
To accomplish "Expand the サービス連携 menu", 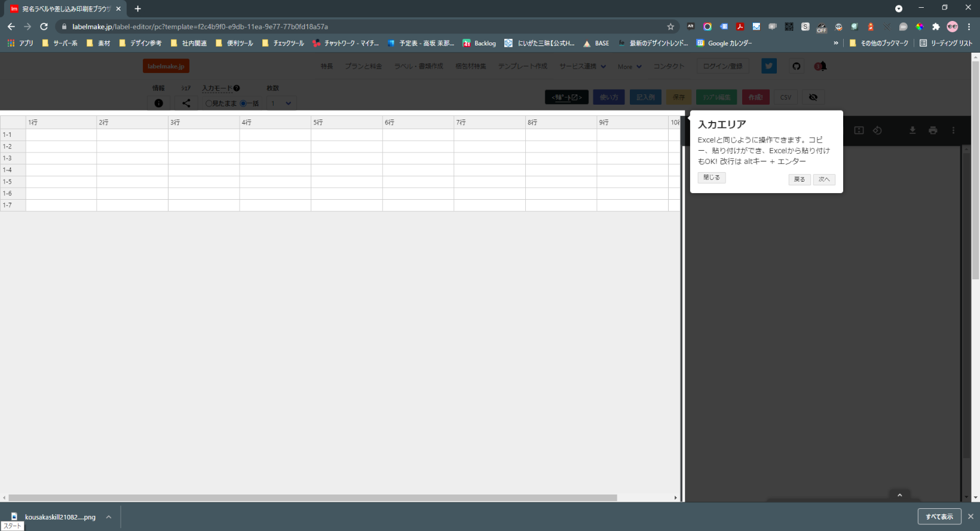I will tap(582, 66).
